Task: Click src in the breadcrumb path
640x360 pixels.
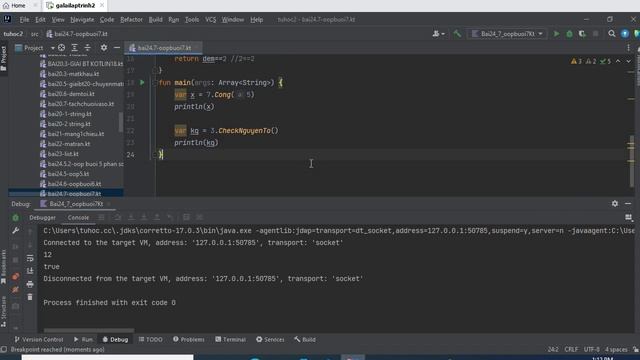Action: [x=35, y=34]
